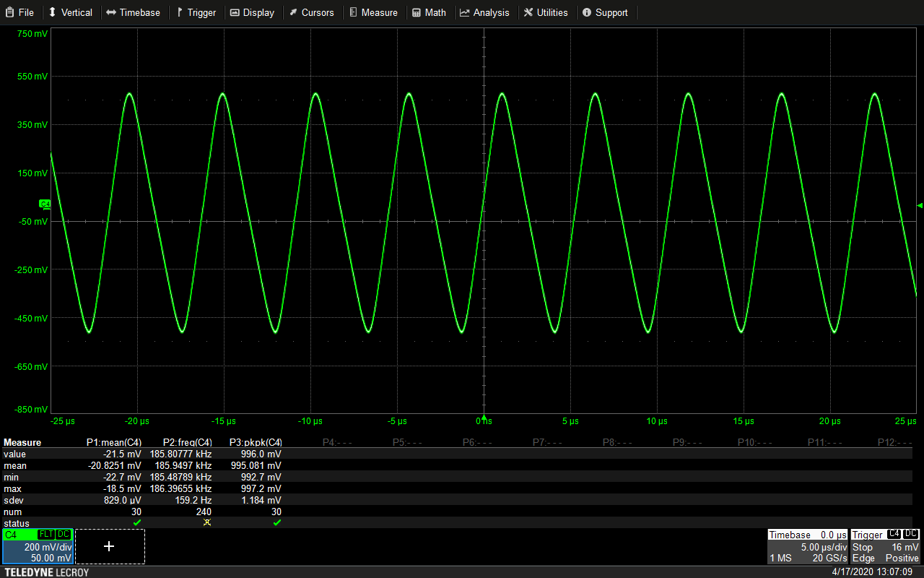Open the Trigger menu
This screenshot has width=924, height=578.
(x=196, y=12)
